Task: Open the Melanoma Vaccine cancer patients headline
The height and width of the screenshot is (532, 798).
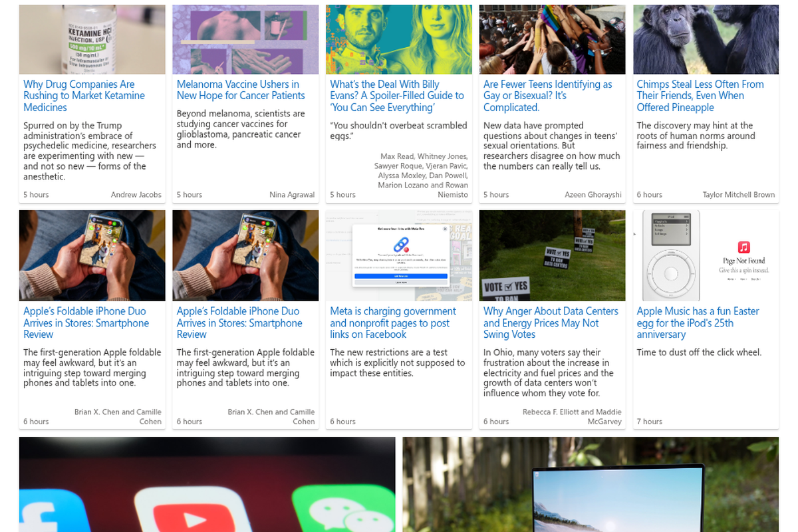Action: click(x=241, y=90)
